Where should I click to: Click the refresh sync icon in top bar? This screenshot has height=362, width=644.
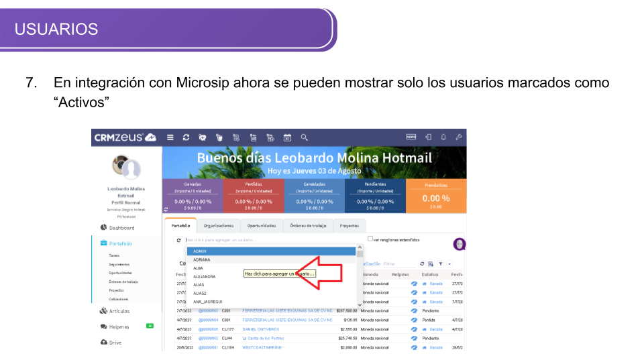(x=186, y=137)
